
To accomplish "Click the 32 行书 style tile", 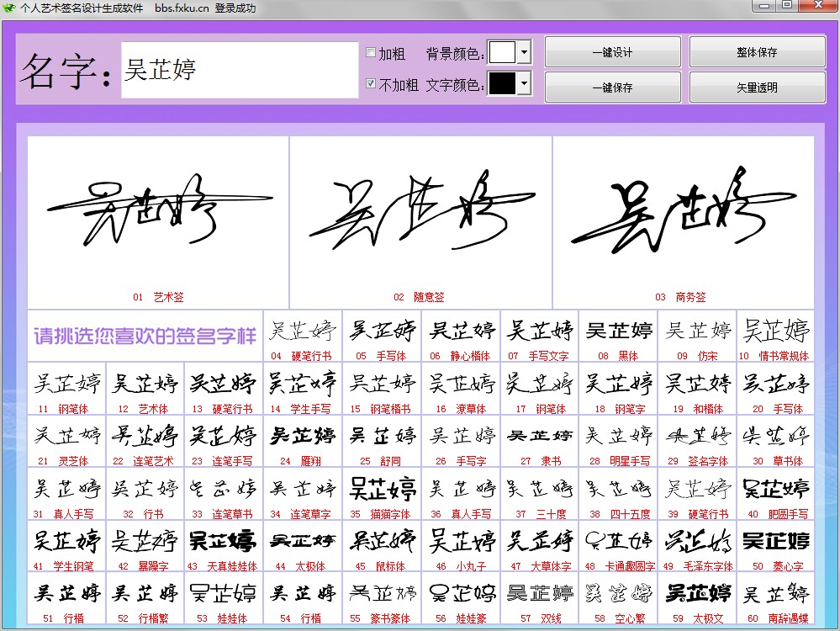I will [x=145, y=493].
